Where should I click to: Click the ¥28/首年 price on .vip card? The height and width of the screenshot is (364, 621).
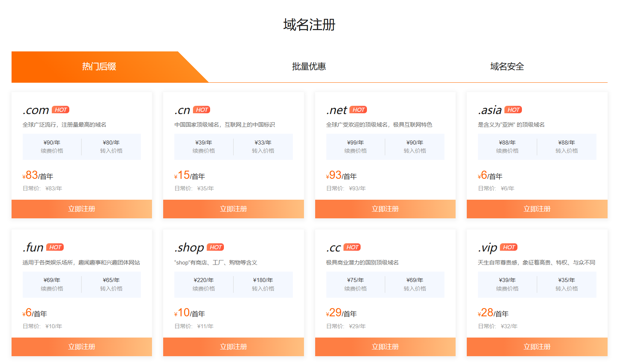tap(493, 313)
